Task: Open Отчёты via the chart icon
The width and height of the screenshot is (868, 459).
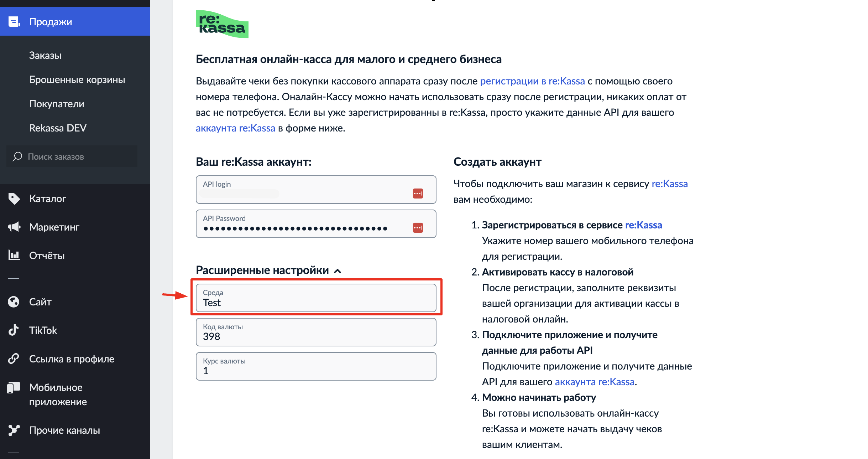Action: point(14,255)
